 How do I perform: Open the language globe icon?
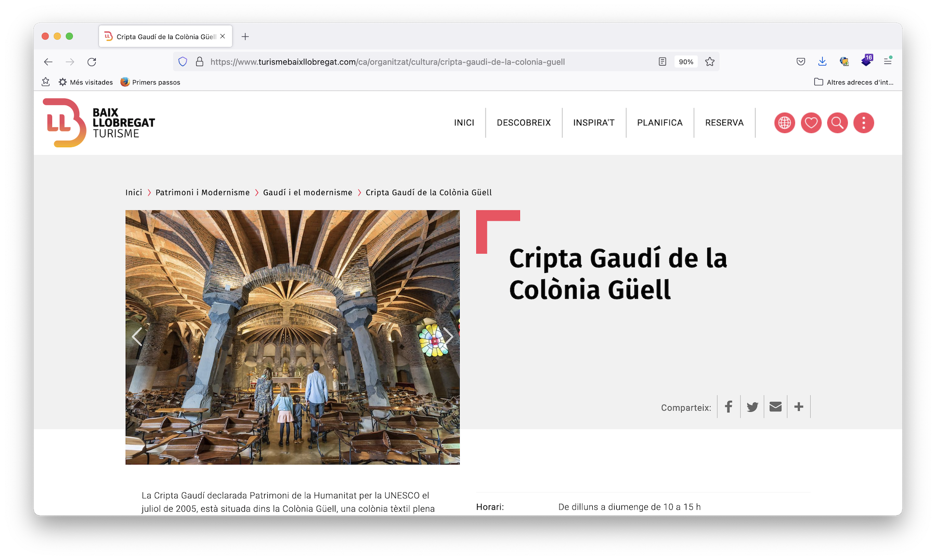(x=784, y=123)
